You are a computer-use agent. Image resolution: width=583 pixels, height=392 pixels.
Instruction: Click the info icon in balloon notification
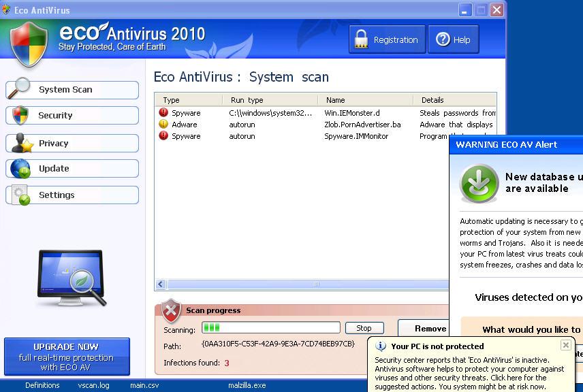coord(380,346)
